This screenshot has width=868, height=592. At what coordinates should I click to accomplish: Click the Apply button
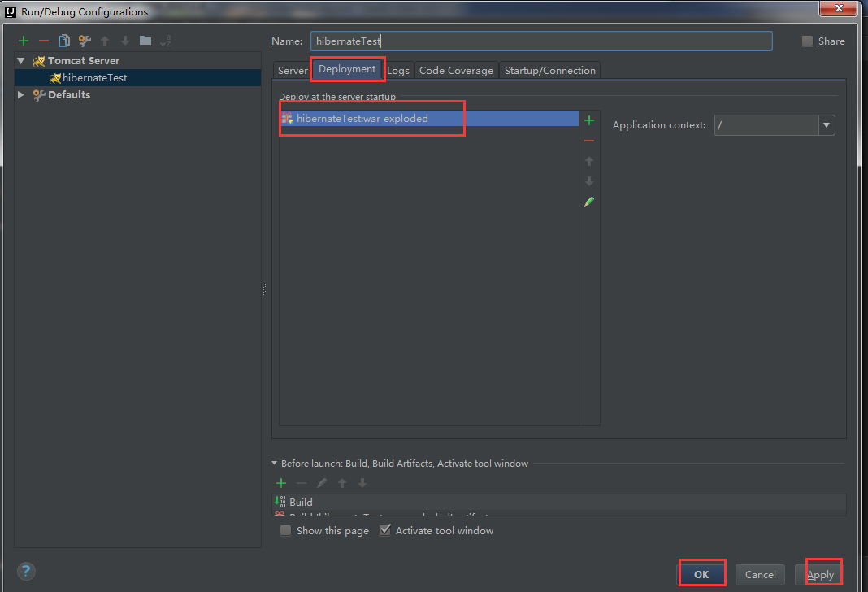(820, 574)
